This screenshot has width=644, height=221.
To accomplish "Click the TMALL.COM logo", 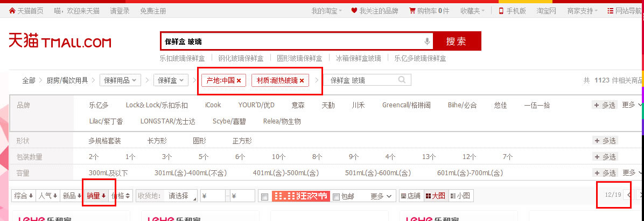I will (x=60, y=42).
